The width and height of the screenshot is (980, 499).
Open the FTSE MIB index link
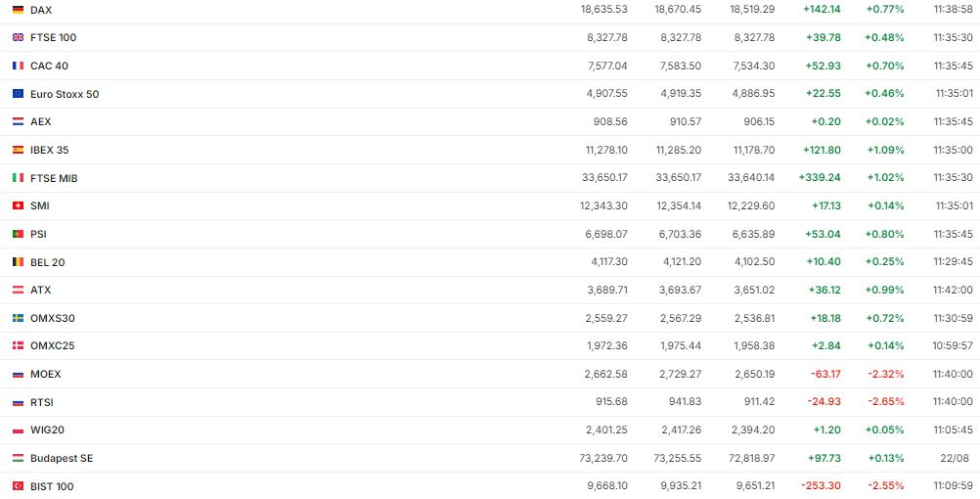click(x=54, y=178)
